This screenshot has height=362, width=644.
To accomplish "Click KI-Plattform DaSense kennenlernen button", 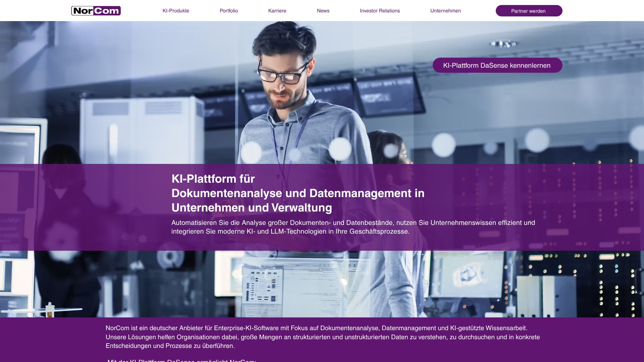I will click(x=497, y=65).
